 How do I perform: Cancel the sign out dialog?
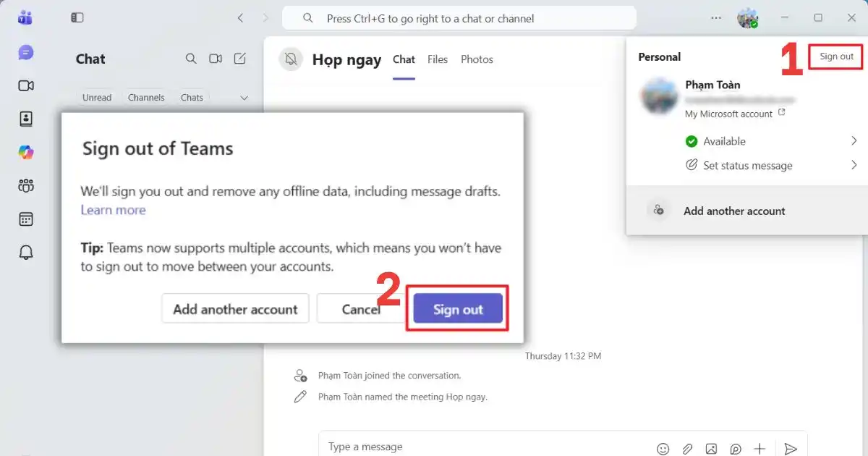[361, 309]
